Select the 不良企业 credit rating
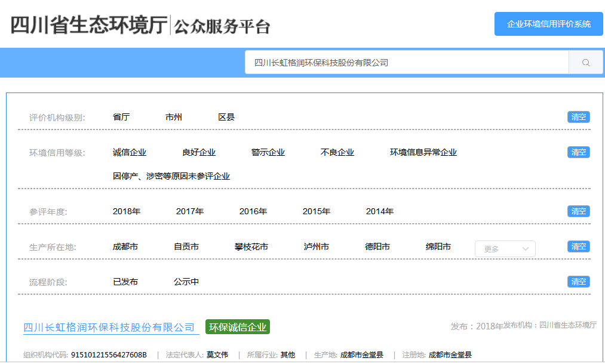This screenshot has width=605, height=364. (x=337, y=152)
